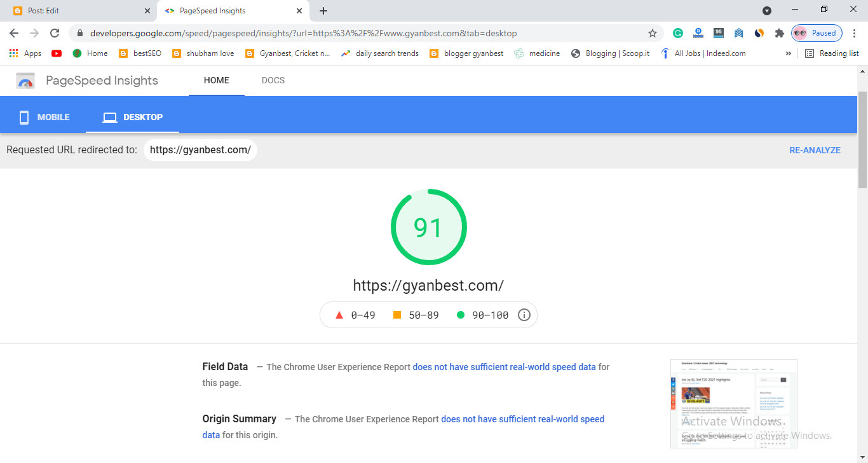Screen dimensions: 868x463
Task: Expand the hidden bookmarks chevron
Action: coord(789,53)
